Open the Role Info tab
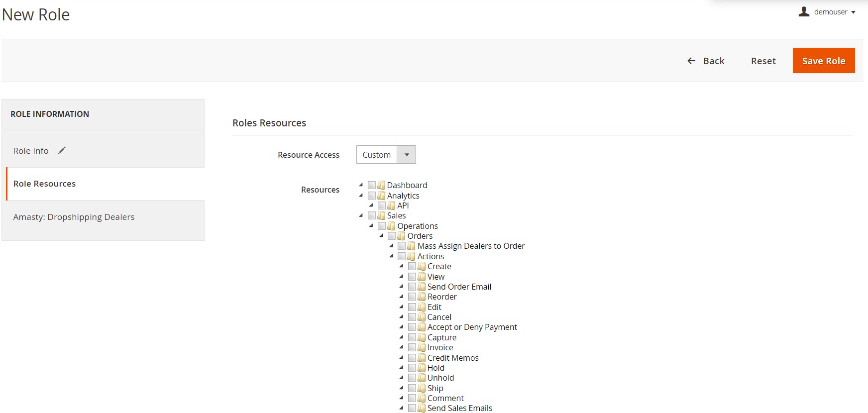This screenshot has height=413, width=868. (31, 151)
